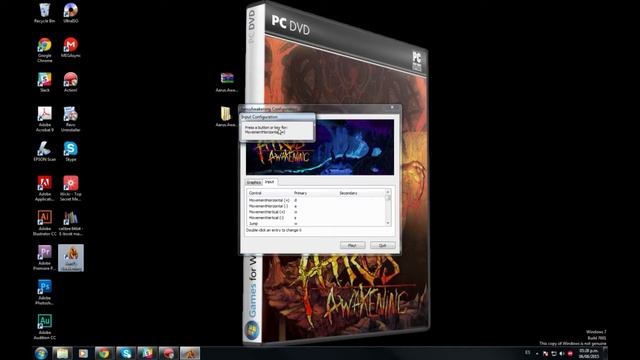Open the calibre E-book management desktop shortcut
Viewport: 640px width, 360px height.
pyautogui.click(x=71, y=223)
